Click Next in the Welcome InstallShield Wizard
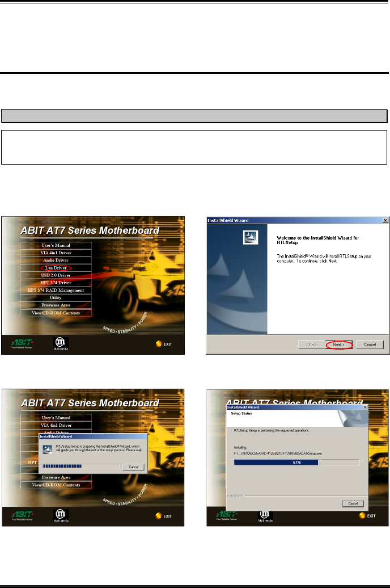Image resolution: width=390 pixels, height=588 pixels. 338,345
